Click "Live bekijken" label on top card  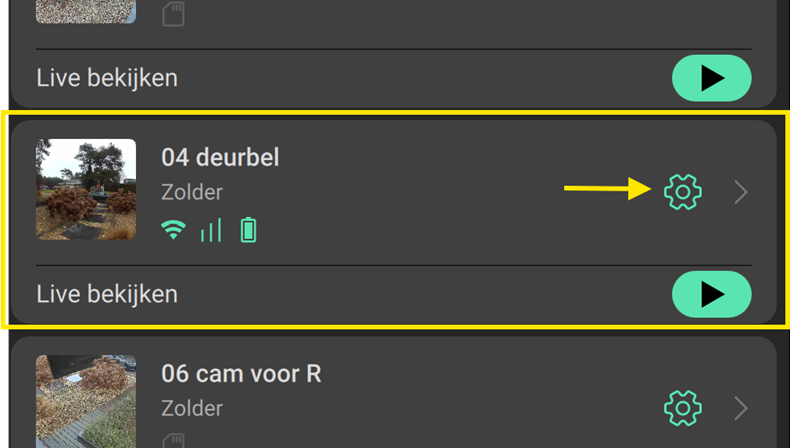[107, 77]
